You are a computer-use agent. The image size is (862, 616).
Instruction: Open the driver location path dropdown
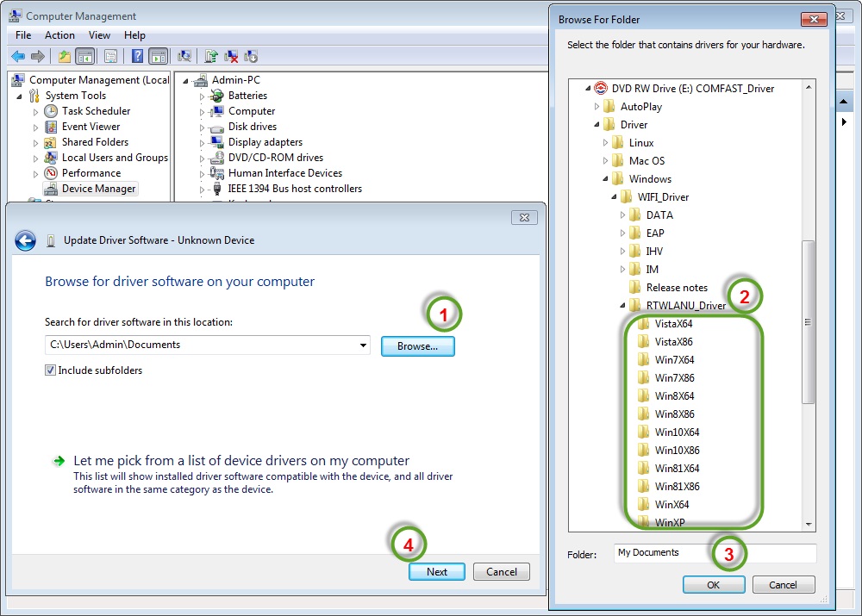363,345
